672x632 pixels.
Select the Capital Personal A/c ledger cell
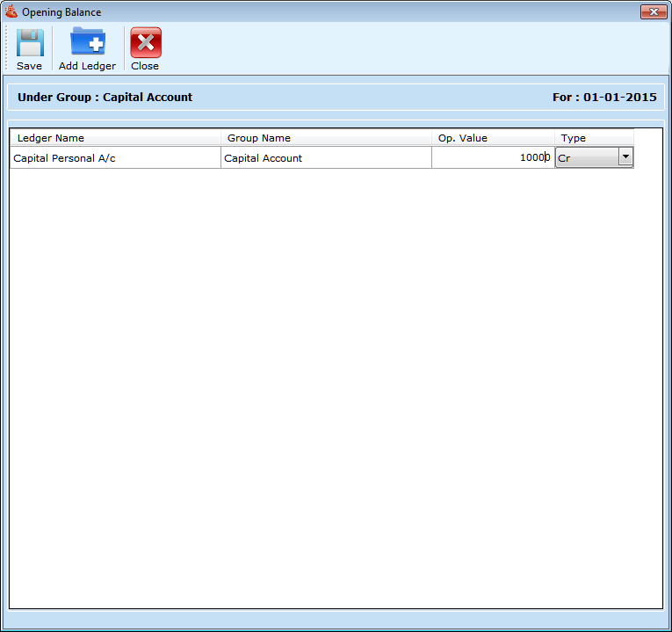click(x=114, y=158)
